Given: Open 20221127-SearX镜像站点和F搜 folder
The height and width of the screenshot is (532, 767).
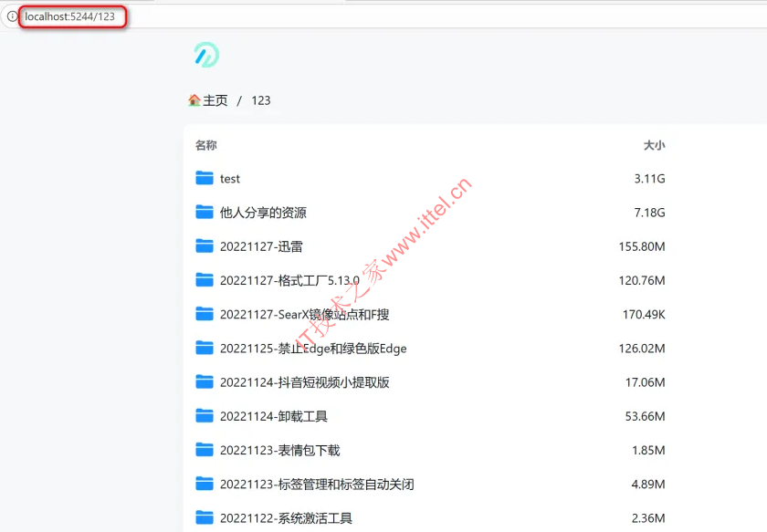Looking at the screenshot, I should point(304,315).
